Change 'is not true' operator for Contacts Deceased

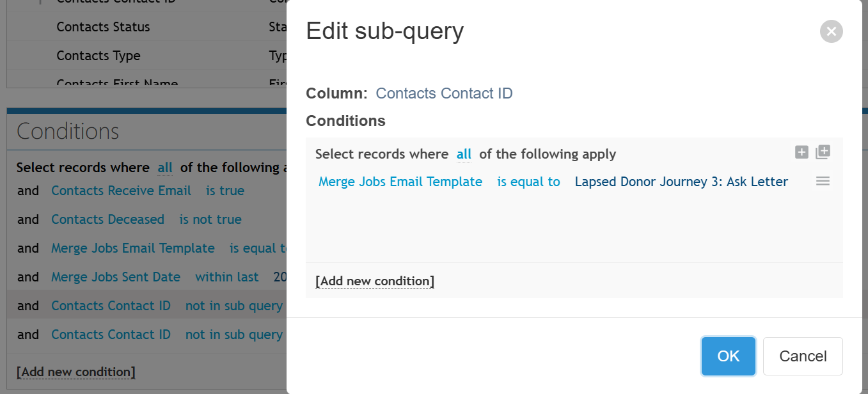point(210,219)
